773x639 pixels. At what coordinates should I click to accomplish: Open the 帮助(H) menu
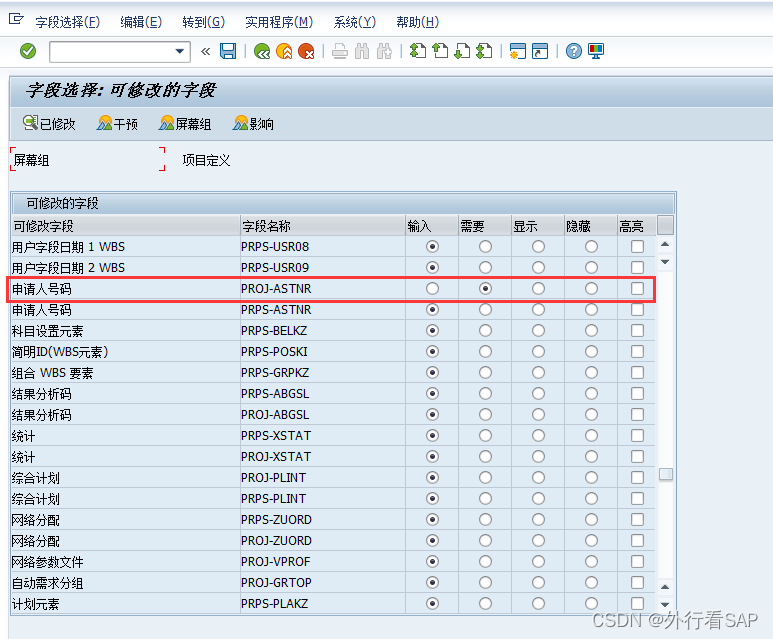click(x=418, y=22)
